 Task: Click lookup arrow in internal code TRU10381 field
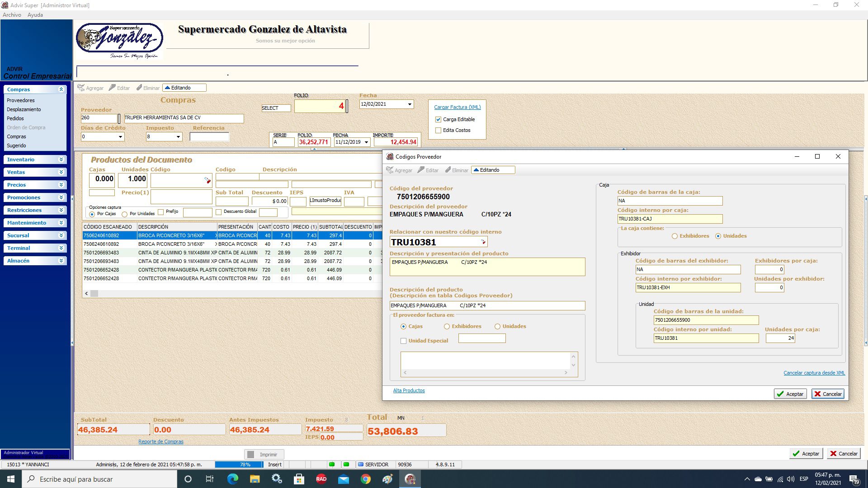483,242
